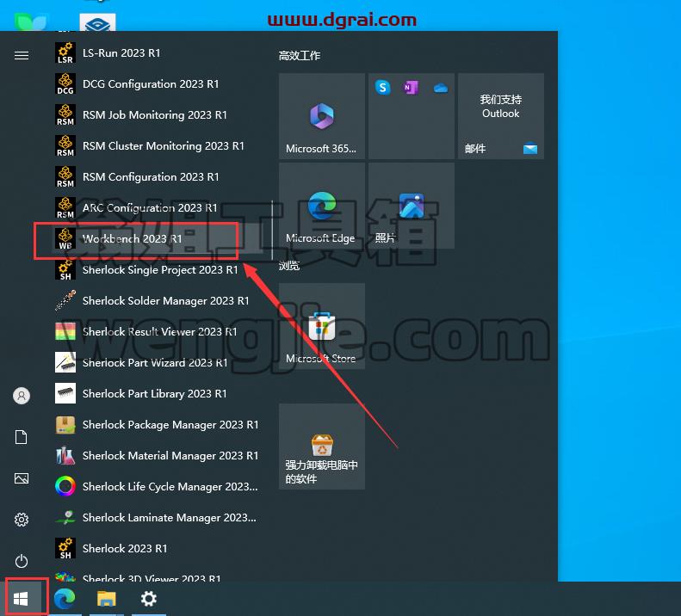Open the Microsoft Store tile
Viewport: 681px width, 616px height.
(322, 326)
